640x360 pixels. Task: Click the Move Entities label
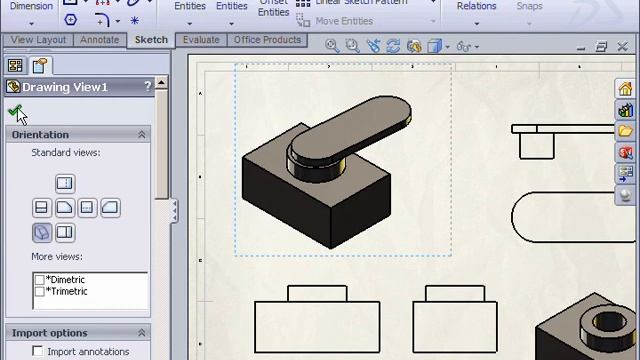344,21
